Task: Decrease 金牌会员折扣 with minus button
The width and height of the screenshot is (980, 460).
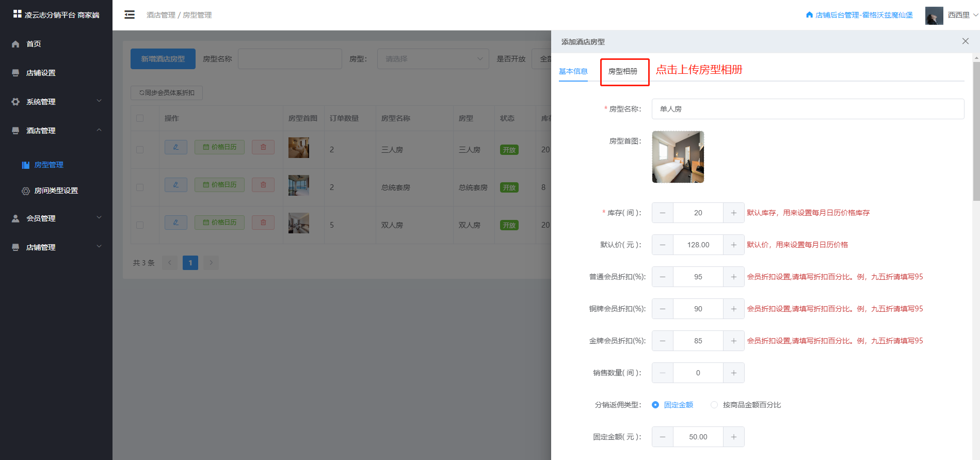Action: (663, 341)
